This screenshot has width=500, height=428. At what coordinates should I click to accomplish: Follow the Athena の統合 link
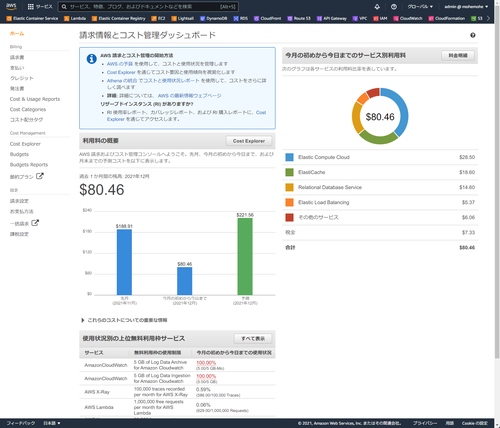122,80
